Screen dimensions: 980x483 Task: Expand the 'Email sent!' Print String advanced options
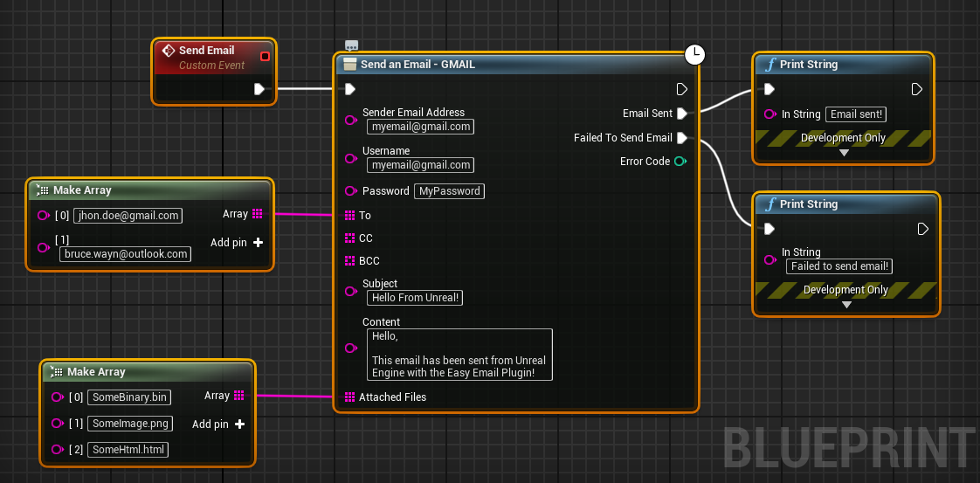click(844, 153)
